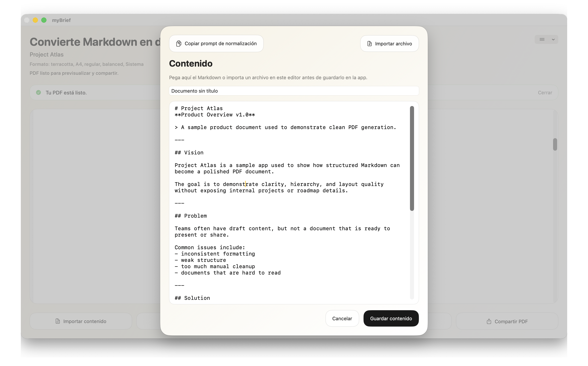This screenshot has width=588, height=366.
Task: Click Importar contenido in main window
Action: (81, 321)
